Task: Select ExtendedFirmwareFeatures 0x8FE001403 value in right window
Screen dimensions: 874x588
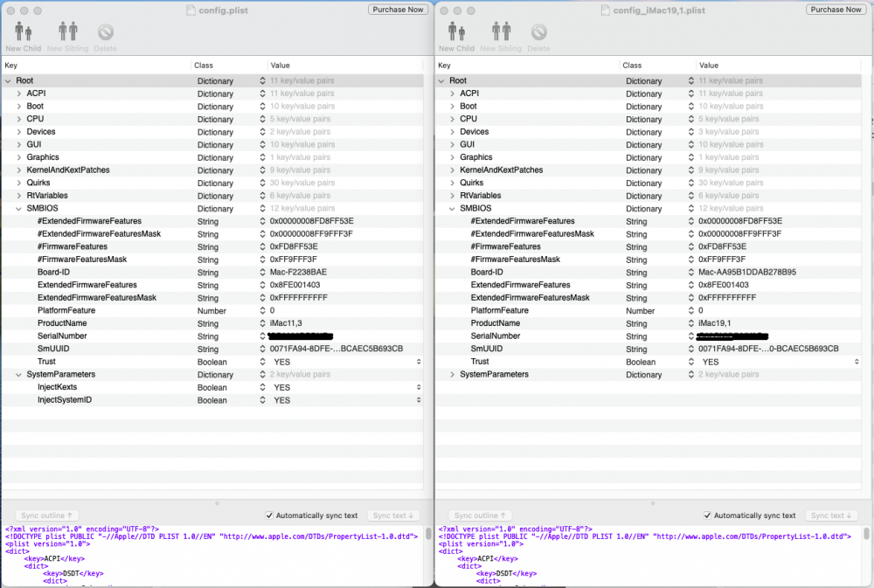Action: pos(724,285)
